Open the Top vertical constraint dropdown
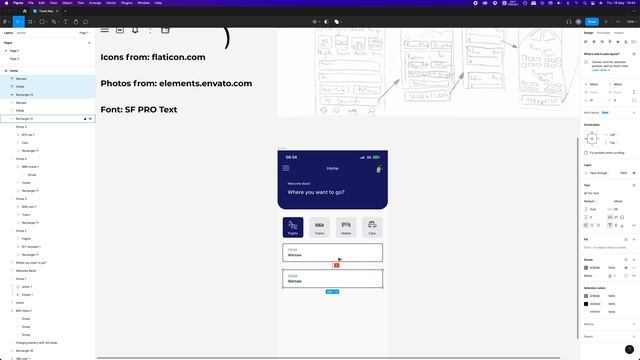Image resolution: width=640 pixels, height=360 pixels. [612, 143]
